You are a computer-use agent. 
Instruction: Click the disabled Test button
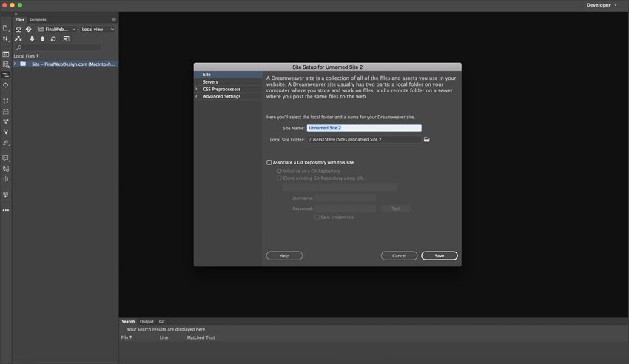[x=396, y=209]
